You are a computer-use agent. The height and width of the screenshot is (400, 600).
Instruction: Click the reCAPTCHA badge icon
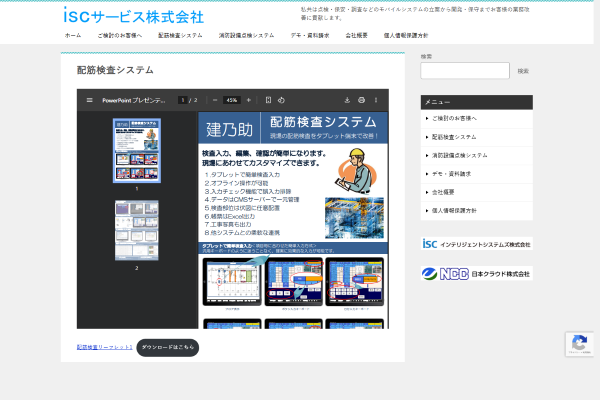click(579, 344)
